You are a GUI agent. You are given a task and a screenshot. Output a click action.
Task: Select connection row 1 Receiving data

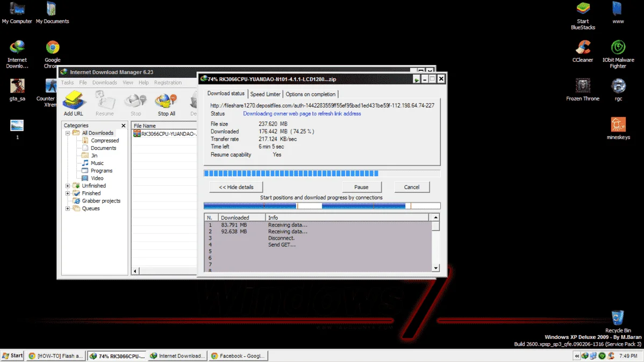click(318, 225)
